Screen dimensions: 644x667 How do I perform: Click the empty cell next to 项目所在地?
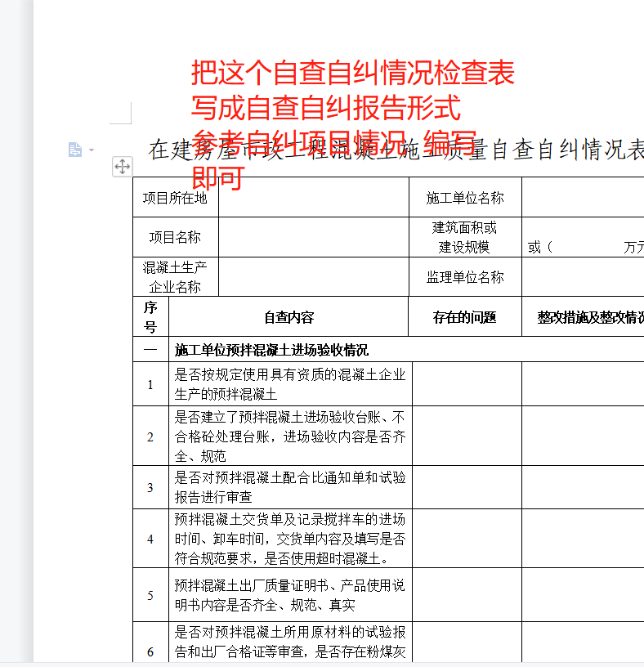click(314, 197)
